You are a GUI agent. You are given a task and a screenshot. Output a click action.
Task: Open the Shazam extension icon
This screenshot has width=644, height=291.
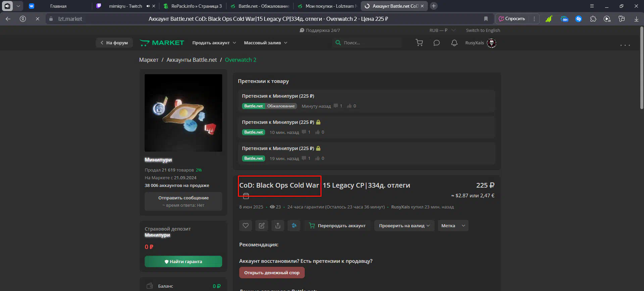pos(578,19)
